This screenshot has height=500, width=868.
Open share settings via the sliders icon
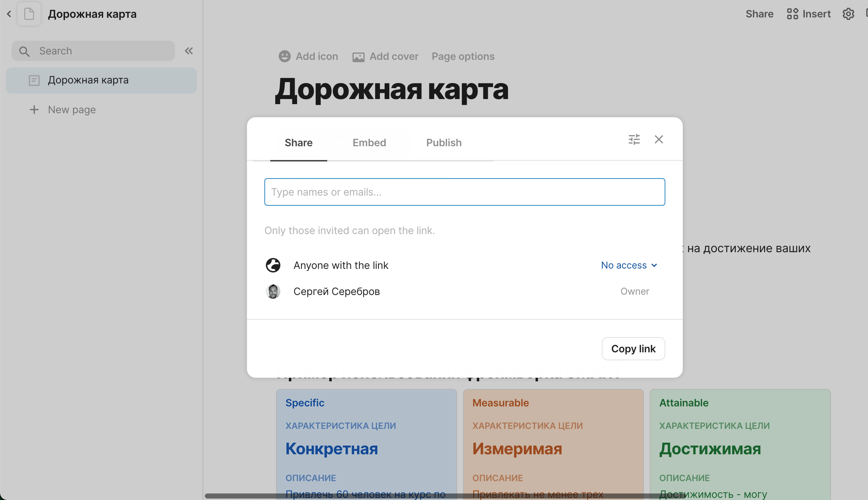pyautogui.click(x=634, y=139)
